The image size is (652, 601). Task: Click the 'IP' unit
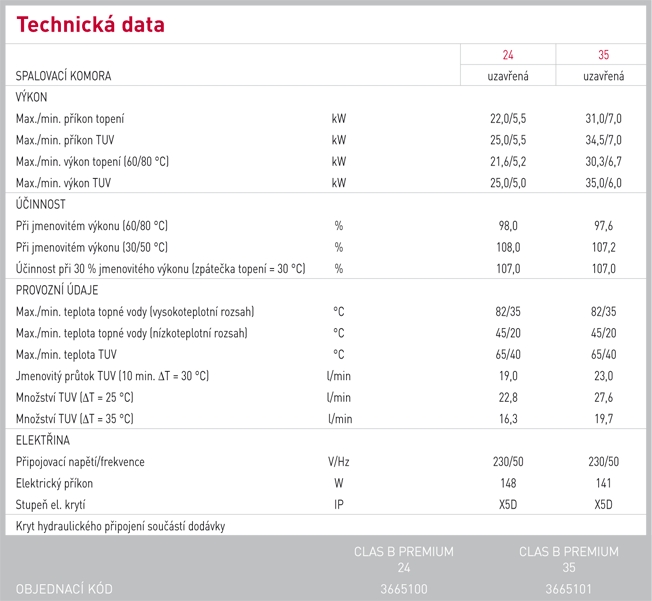338,505
